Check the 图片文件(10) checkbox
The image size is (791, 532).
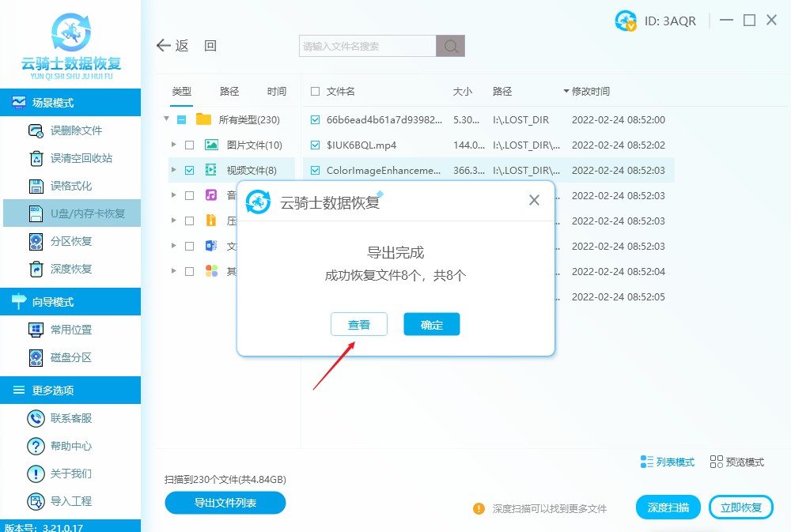click(x=190, y=145)
